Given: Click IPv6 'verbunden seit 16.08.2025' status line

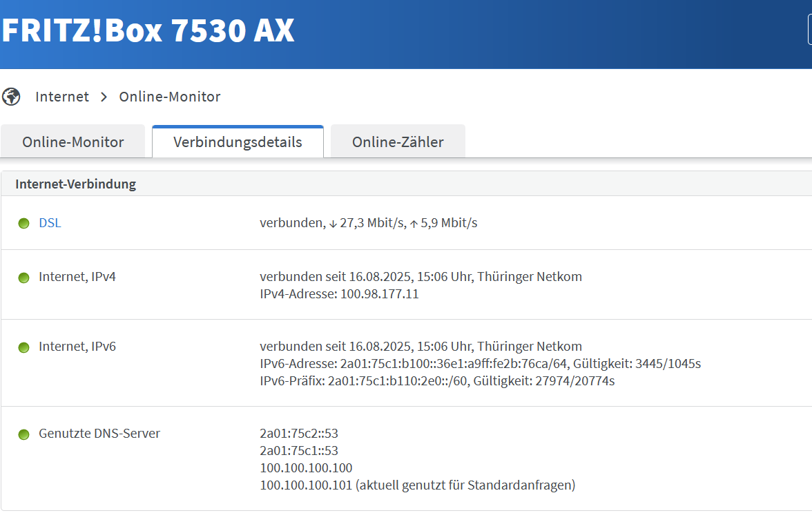Looking at the screenshot, I should click(x=421, y=346).
